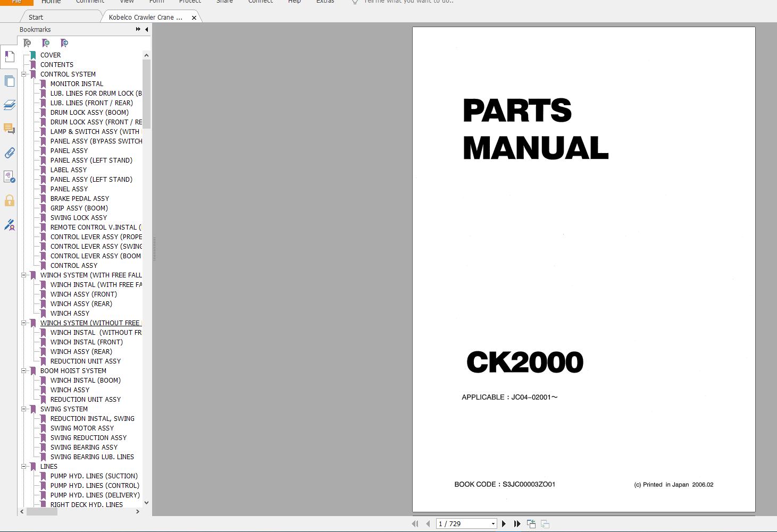
Task: Click the add new bookmark icon
Action: [x=46, y=43]
